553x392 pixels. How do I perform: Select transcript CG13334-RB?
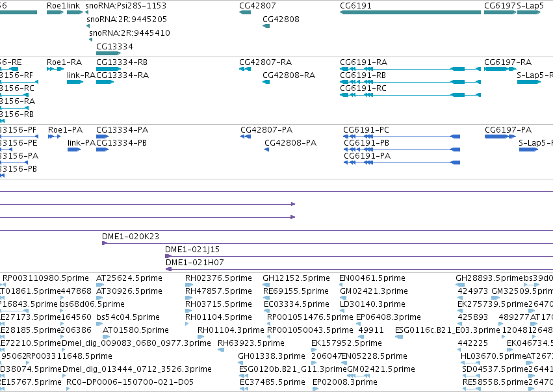pos(122,62)
